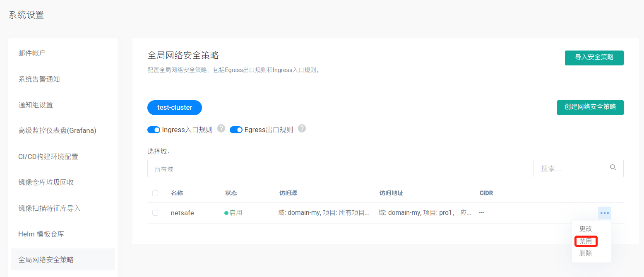
Task: Open 邮件帐户 in the sidebar
Action: tap(32, 53)
